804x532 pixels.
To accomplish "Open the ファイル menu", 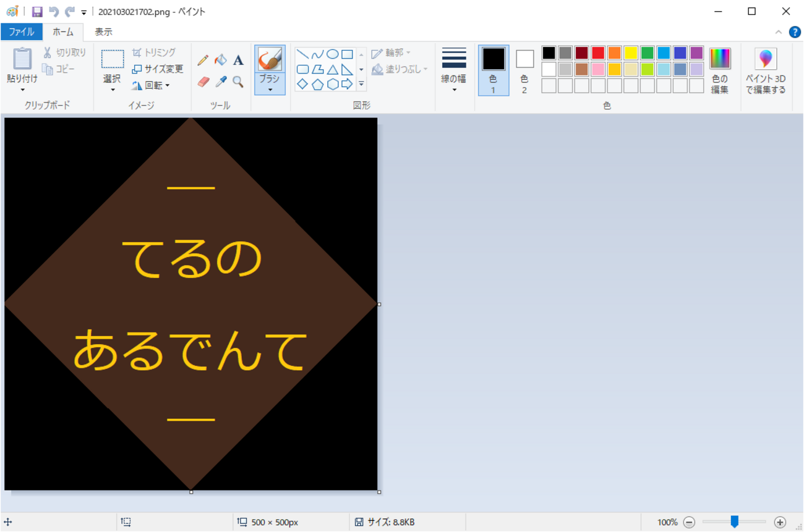I will [x=22, y=32].
